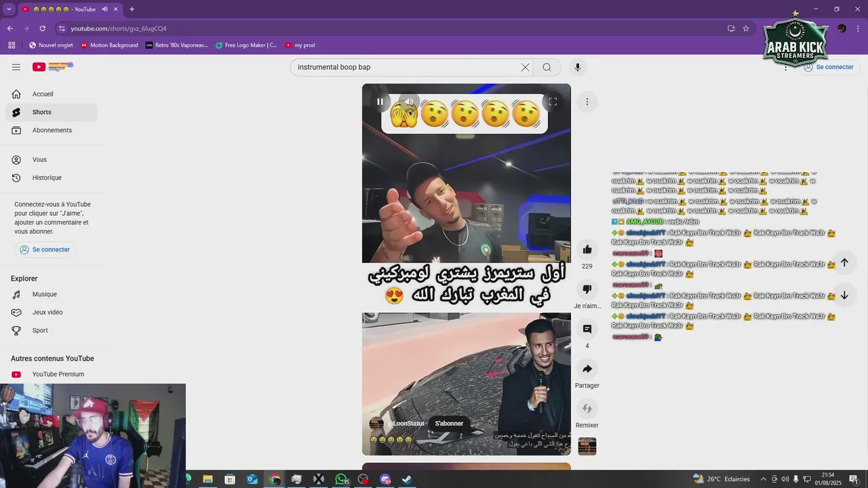Switch to Chrome in the taskbar

point(275,479)
